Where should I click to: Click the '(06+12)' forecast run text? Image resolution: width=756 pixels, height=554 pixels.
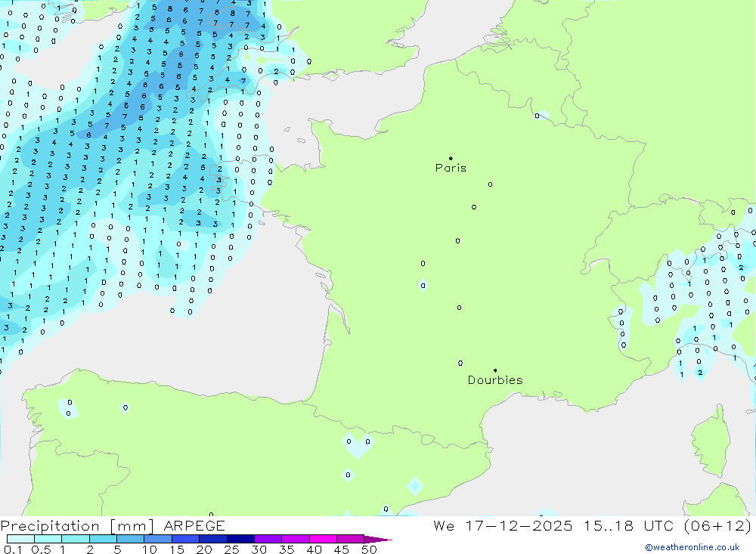717,525
